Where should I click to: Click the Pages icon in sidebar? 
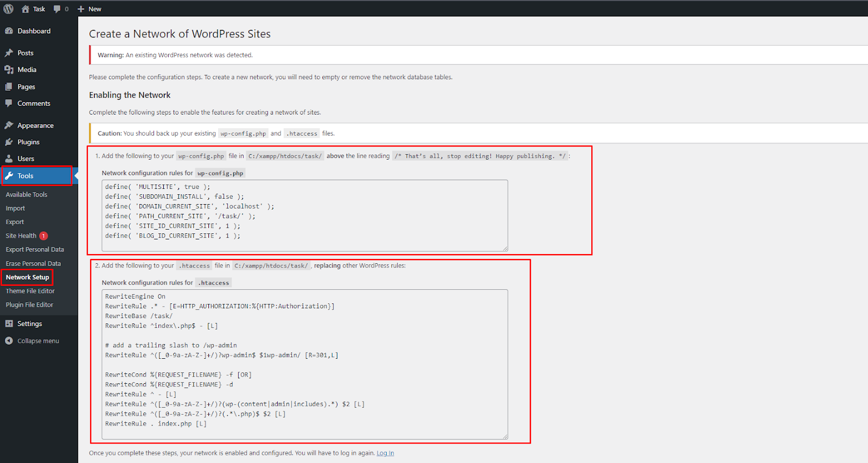(9, 86)
